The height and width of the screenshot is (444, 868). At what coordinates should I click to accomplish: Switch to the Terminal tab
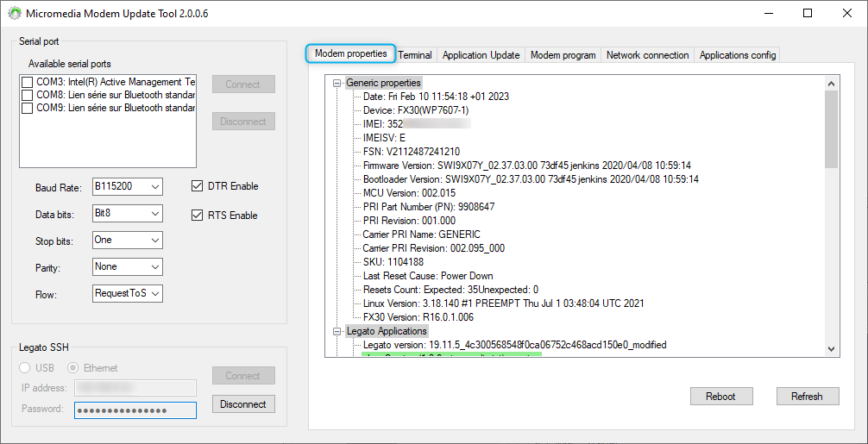[415, 55]
